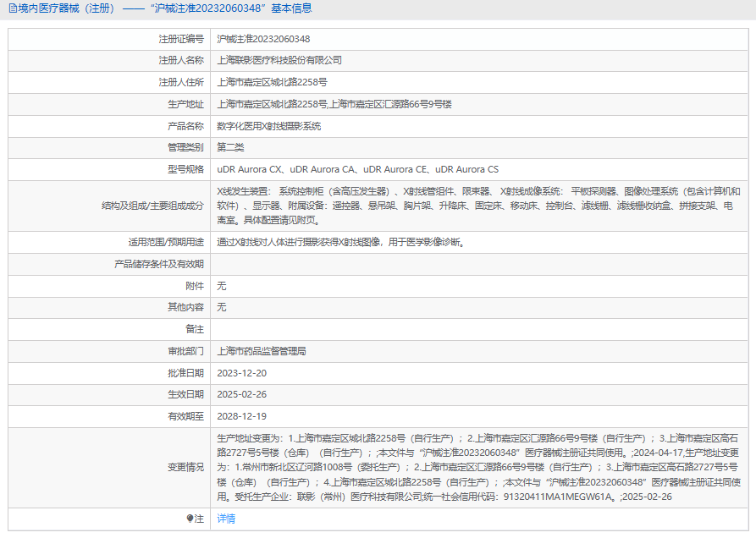Click the 审批部门 label
Image resolution: width=756 pixels, height=538 pixels.
185,351
